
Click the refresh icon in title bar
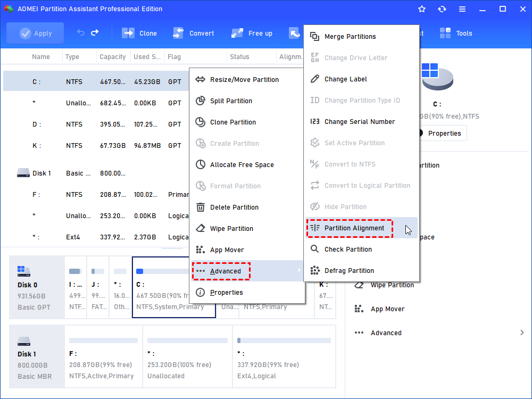pos(442,9)
